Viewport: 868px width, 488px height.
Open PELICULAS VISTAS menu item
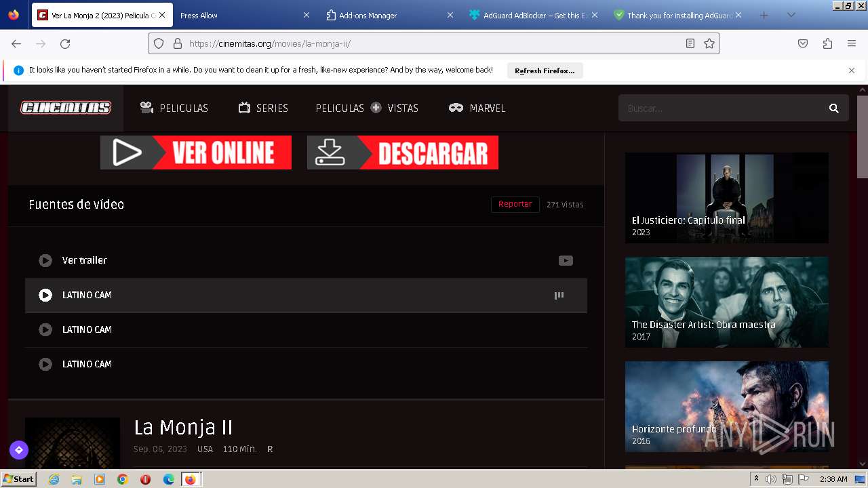tap(367, 108)
